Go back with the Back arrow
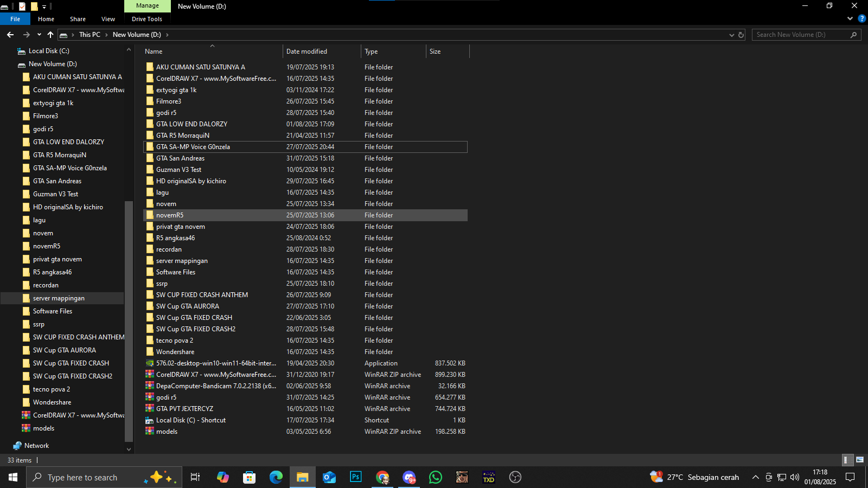Screen dimensions: 868x488 10,35
